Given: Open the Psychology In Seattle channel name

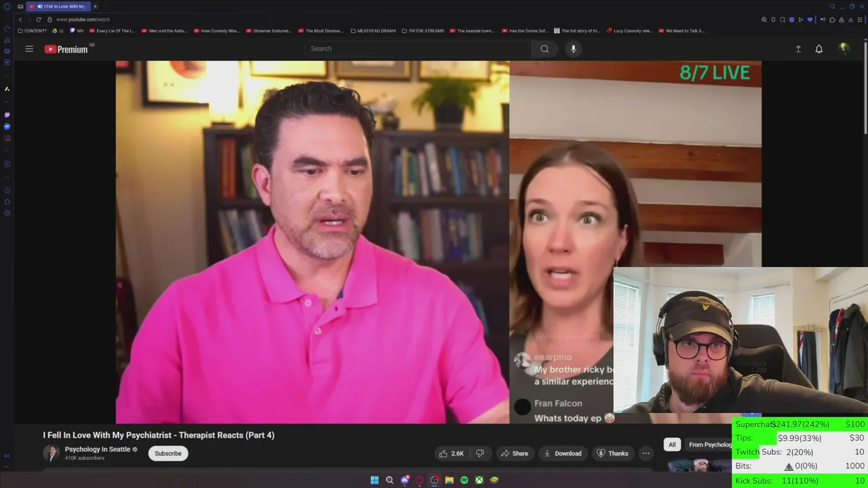Looking at the screenshot, I should click(x=98, y=449).
